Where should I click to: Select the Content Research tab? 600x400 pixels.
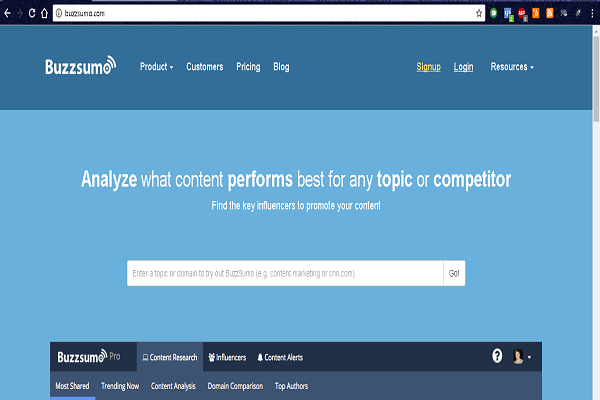[170, 357]
